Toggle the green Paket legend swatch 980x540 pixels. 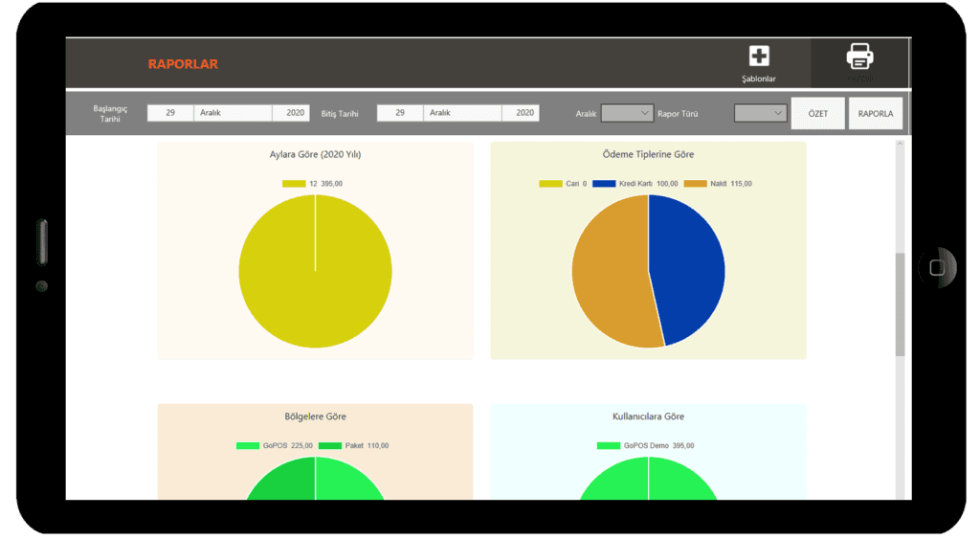[x=330, y=445]
